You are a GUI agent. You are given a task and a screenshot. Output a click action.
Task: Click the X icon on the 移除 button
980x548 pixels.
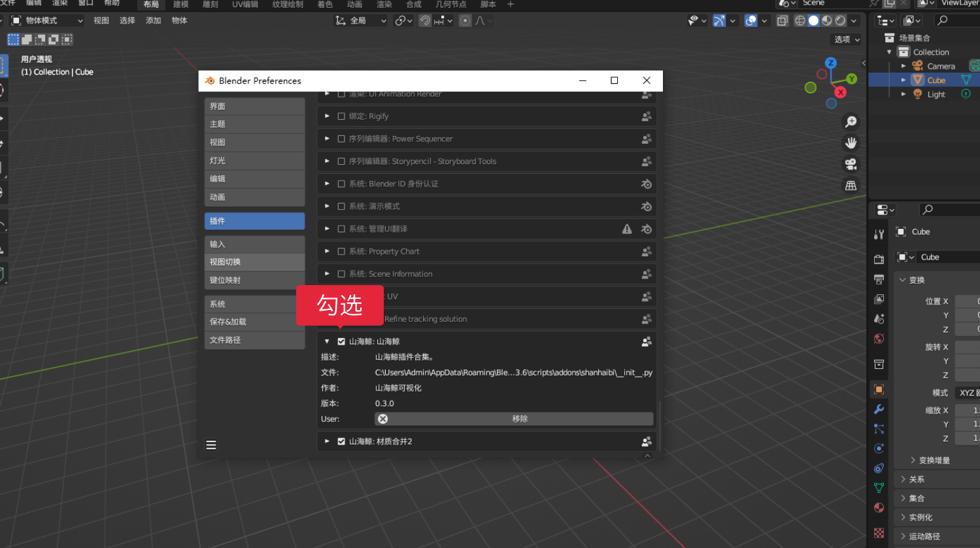coord(383,419)
